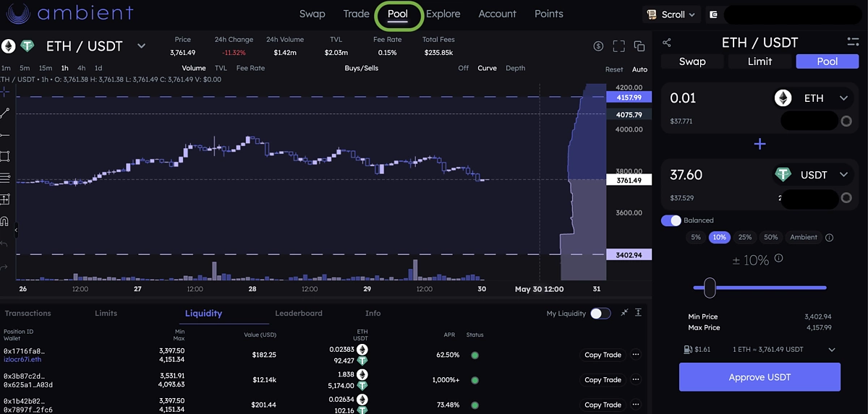Select the 50% range width option
Screen dimensions: 868x414
click(x=771, y=237)
